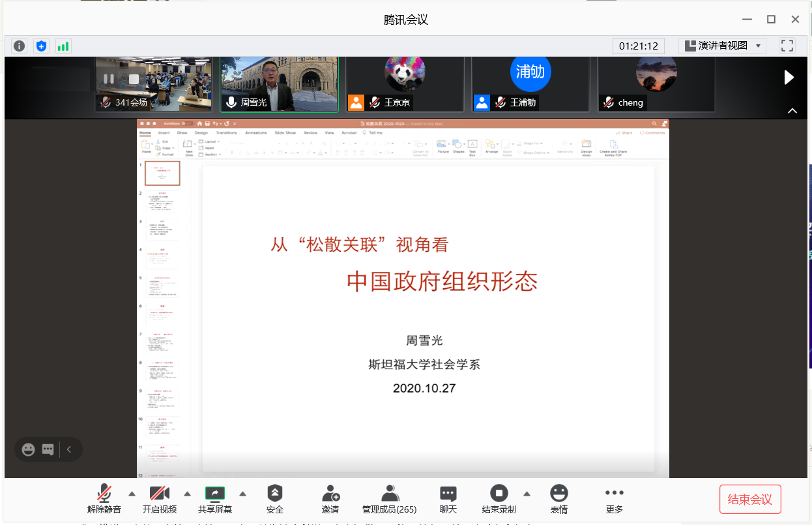Viewport: 812px width, 525px height.
Task: Turn on camera with 开启视频
Action: coord(160,499)
